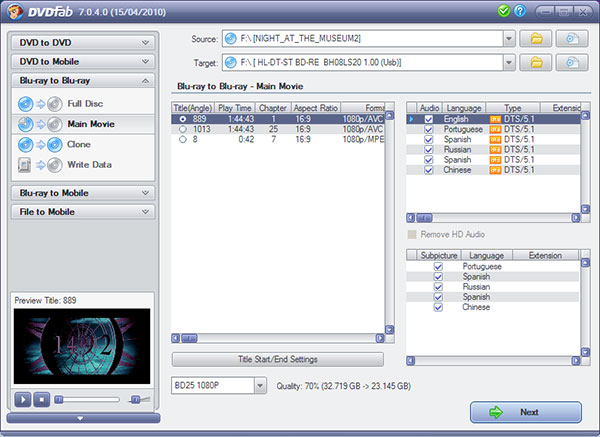Open Title Start/End Settings
Image resolution: width=600 pixels, height=437 pixels.
[278, 359]
